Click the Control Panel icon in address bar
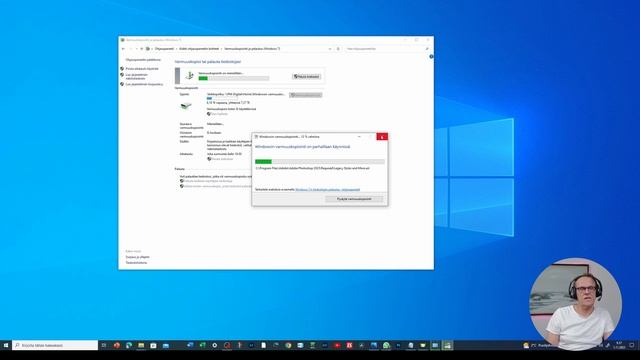This screenshot has width=640, height=360. coord(148,49)
